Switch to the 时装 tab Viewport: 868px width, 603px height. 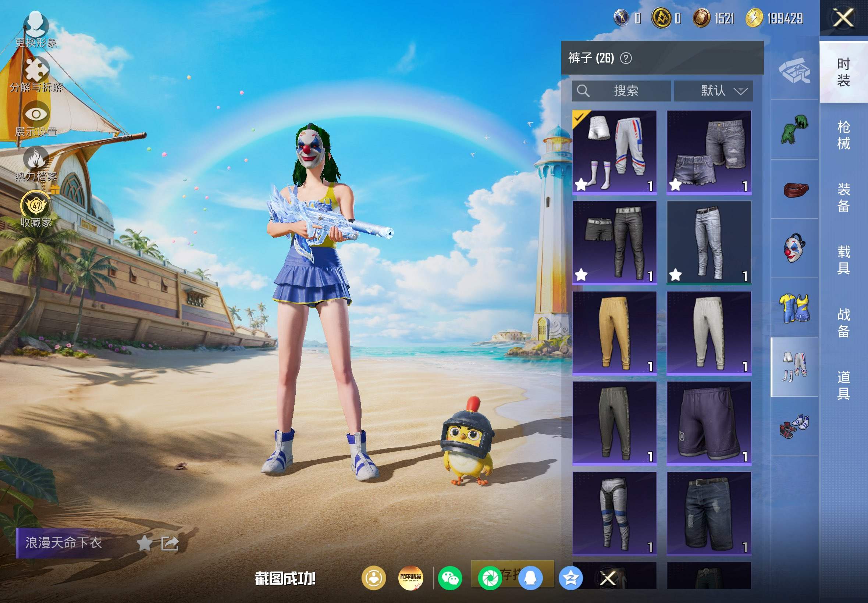click(843, 72)
